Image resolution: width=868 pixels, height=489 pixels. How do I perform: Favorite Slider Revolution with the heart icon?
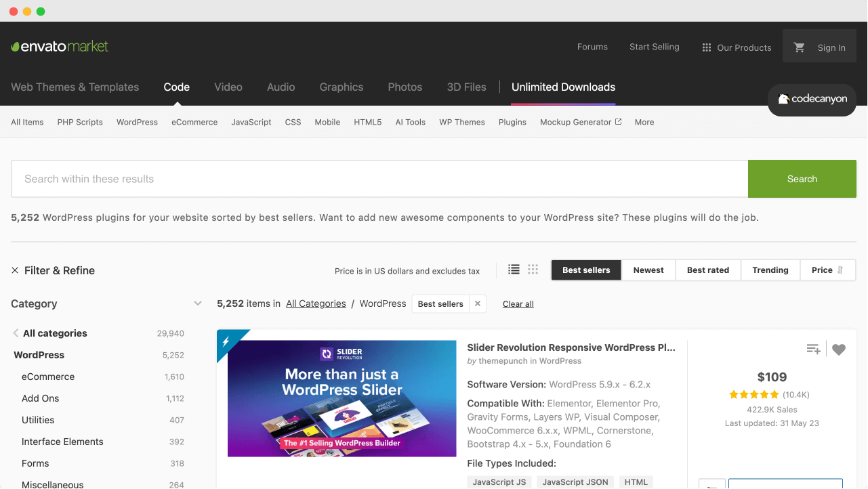click(x=839, y=349)
